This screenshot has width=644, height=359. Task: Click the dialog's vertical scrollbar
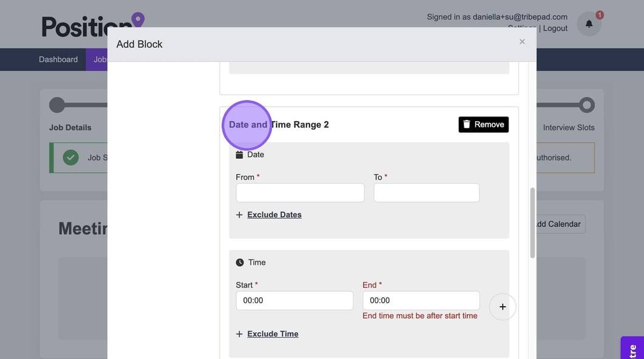point(532,222)
